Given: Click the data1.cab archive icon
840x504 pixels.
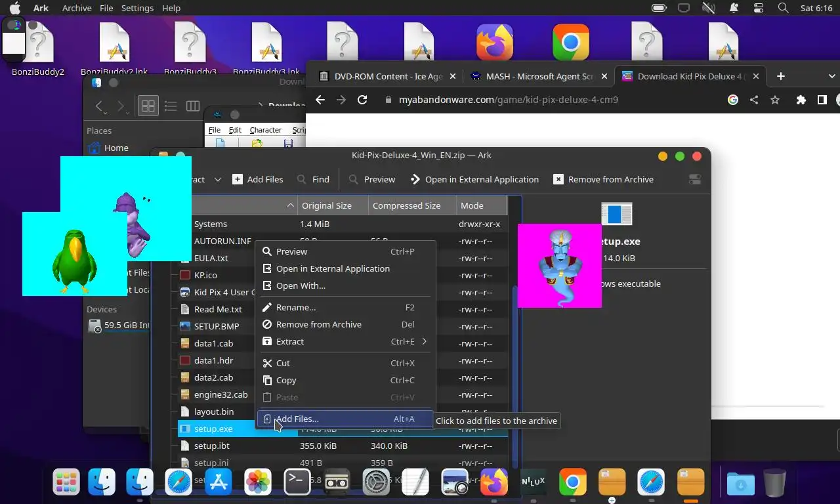Looking at the screenshot, I should pos(185,343).
